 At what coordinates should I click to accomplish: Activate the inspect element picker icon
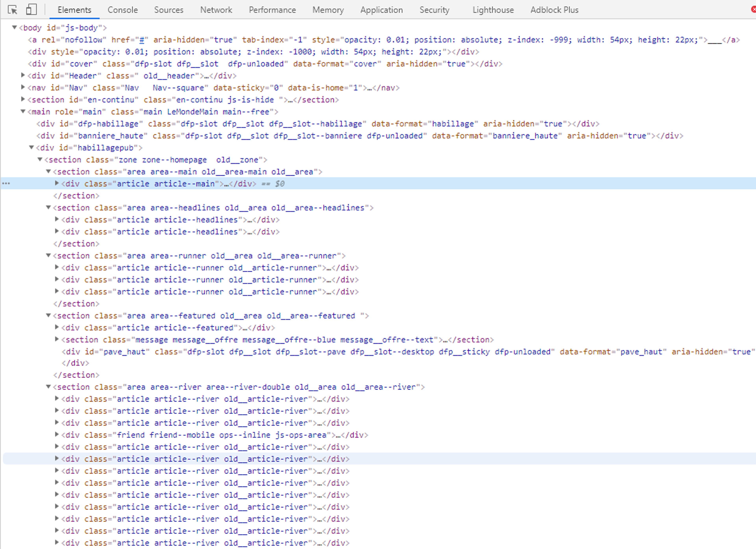12,10
